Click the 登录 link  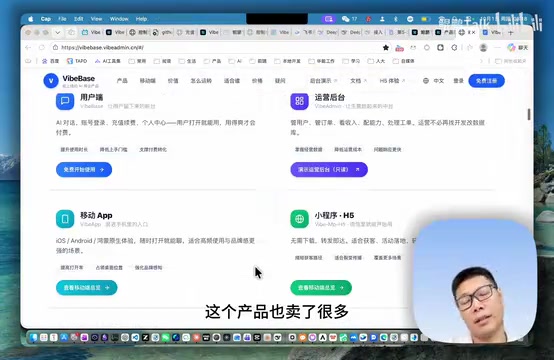click(458, 81)
